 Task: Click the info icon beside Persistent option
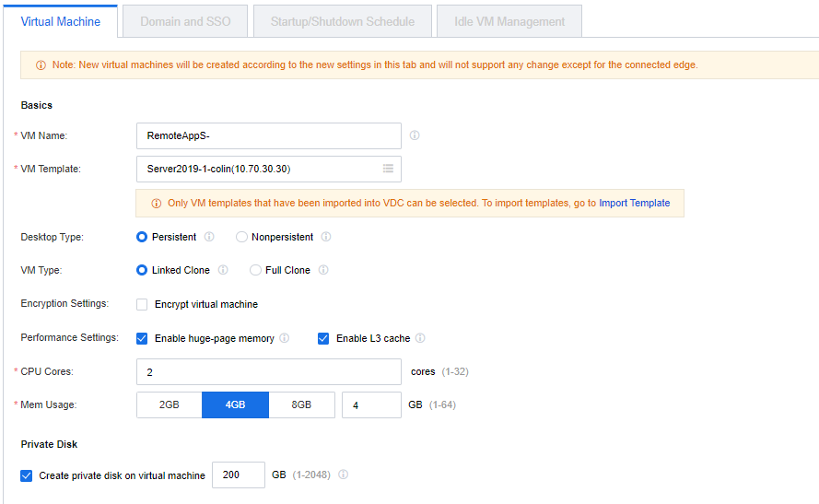[209, 237]
